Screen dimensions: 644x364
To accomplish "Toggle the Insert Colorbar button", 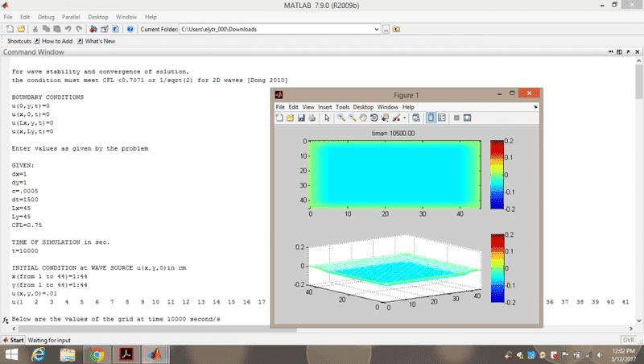I will click(x=431, y=118).
